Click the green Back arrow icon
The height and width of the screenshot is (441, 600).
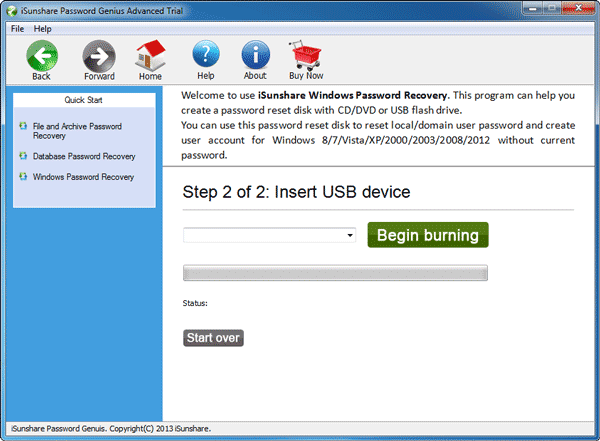[x=42, y=56]
